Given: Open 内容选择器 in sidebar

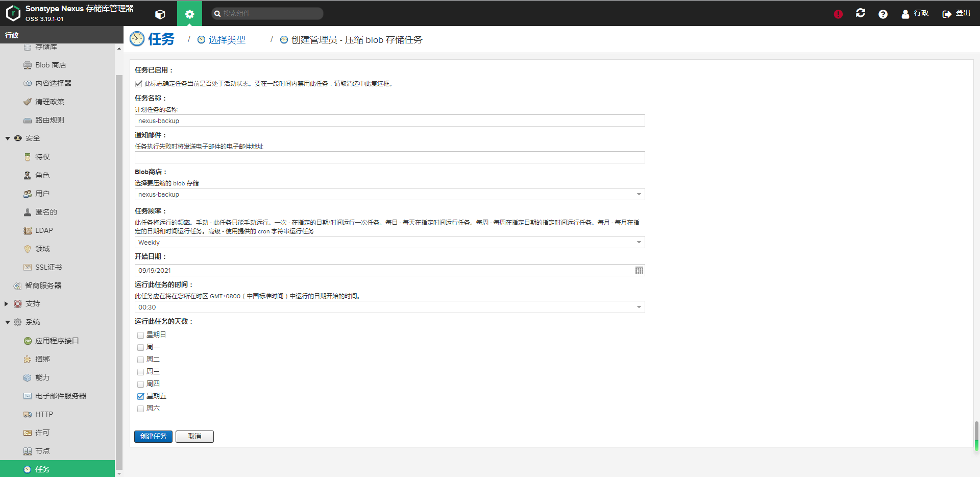Looking at the screenshot, I should (x=53, y=83).
